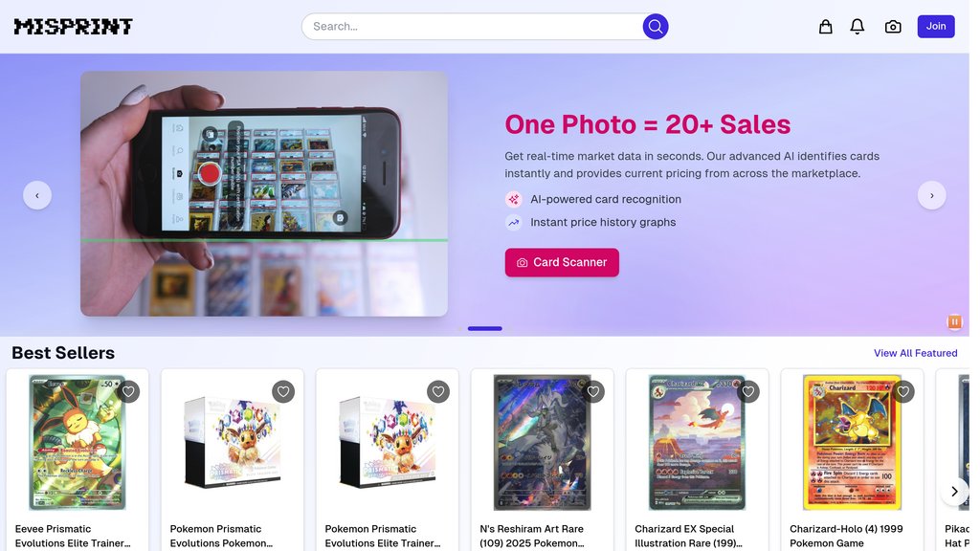Show more Best Sellers with right arrow
The image size is (980, 551).
pos(954,492)
